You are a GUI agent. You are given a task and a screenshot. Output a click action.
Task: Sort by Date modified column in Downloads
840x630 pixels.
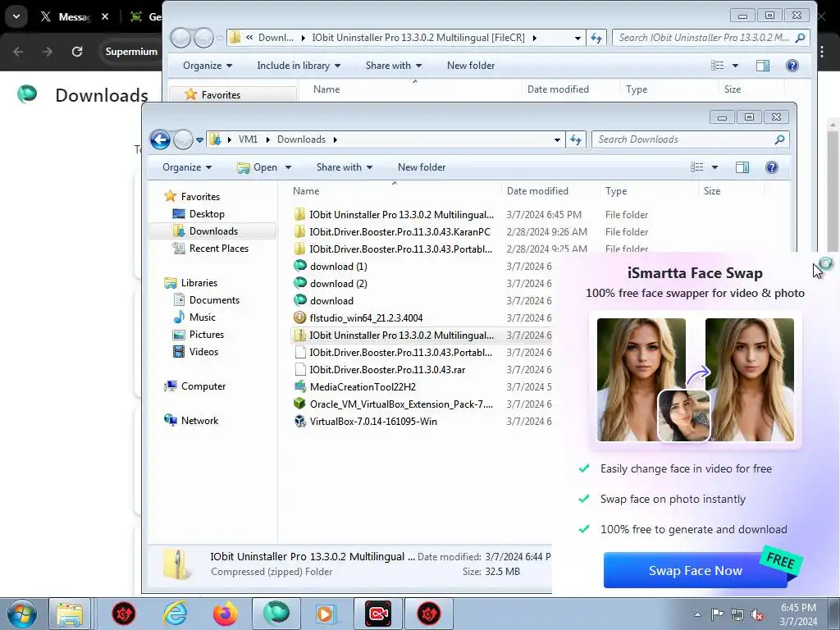(x=537, y=191)
